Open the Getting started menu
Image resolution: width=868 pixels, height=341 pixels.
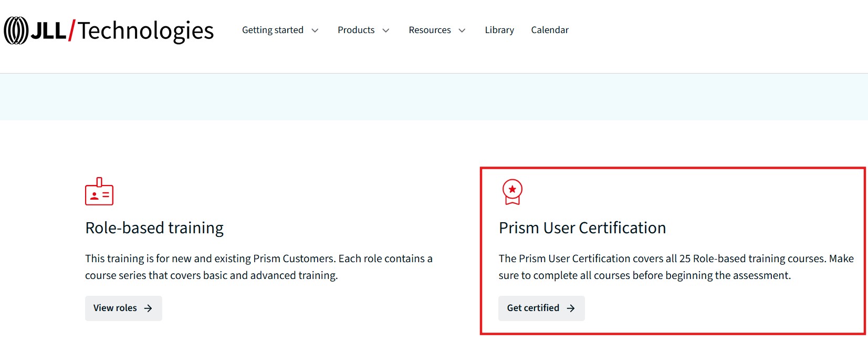point(273,30)
